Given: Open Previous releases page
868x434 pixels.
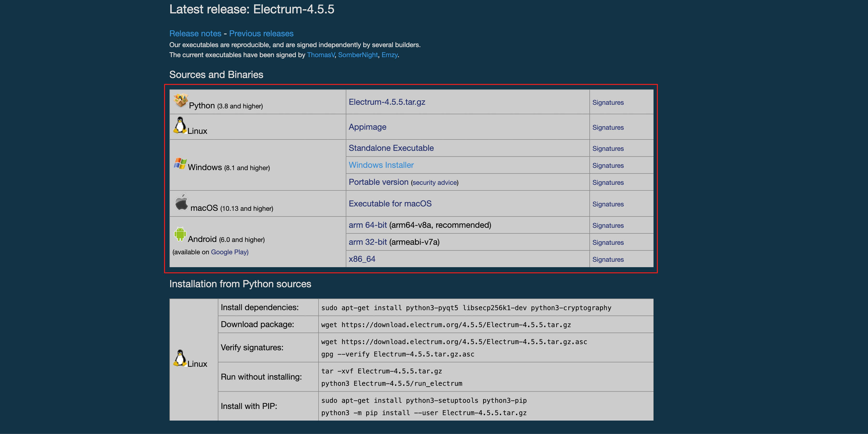Looking at the screenshot, I should tap(261, 33).
